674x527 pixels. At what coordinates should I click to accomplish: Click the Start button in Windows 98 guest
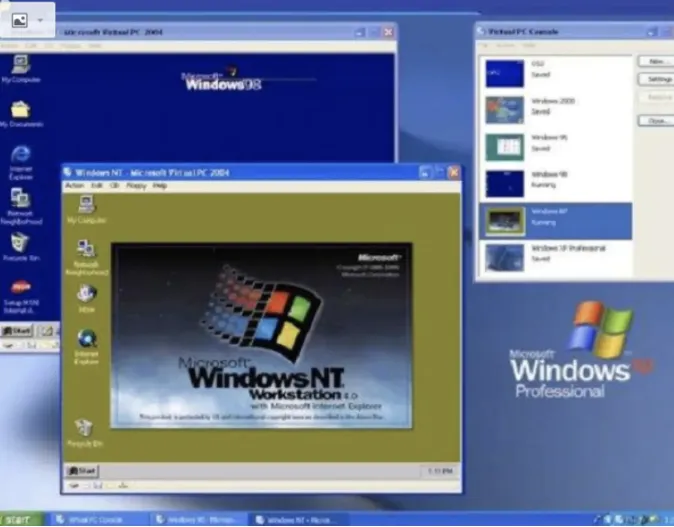pos(17,331)
